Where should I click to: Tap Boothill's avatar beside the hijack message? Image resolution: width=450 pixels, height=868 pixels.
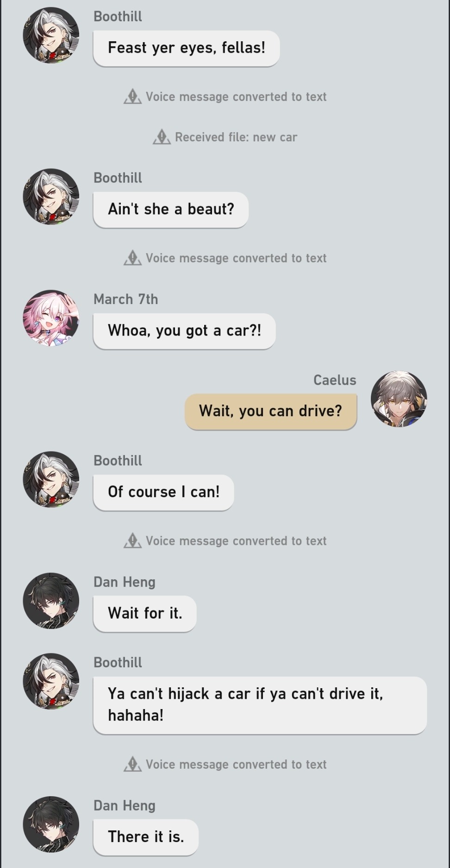[51, 681]
